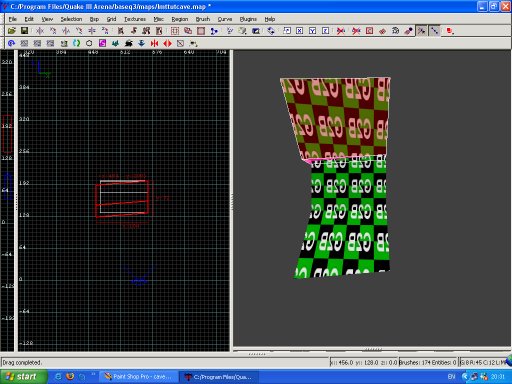Viewport: 512px width, 384px height.
Task: Rotate the selection around the Z axis
Action: pos(105,31)
